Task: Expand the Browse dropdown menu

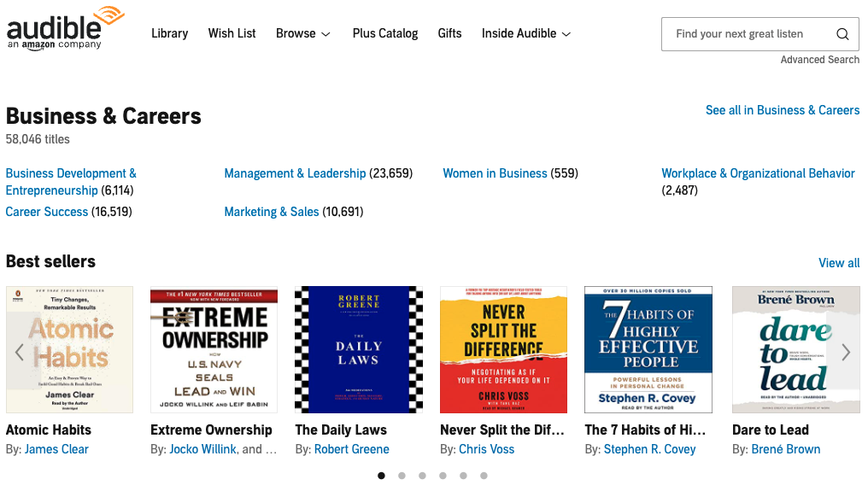Action: coord(302,33)
